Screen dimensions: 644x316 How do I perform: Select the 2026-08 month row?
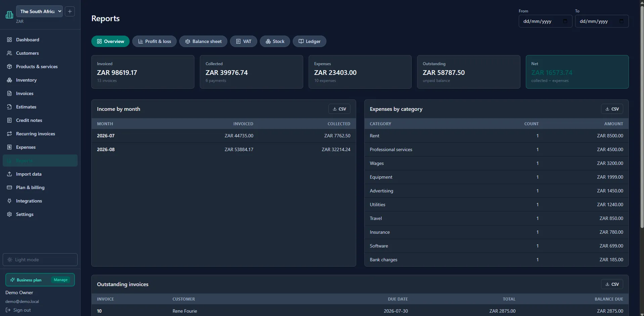[224, 149]
